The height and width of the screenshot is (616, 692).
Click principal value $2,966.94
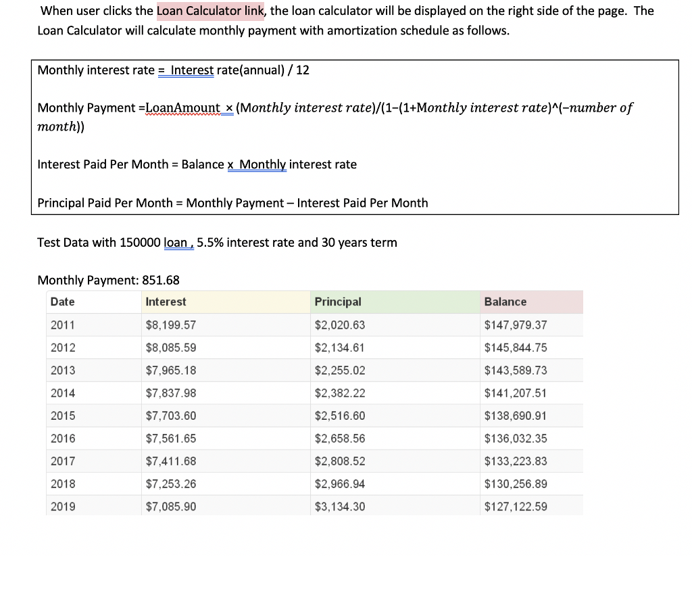coord(340,484)
